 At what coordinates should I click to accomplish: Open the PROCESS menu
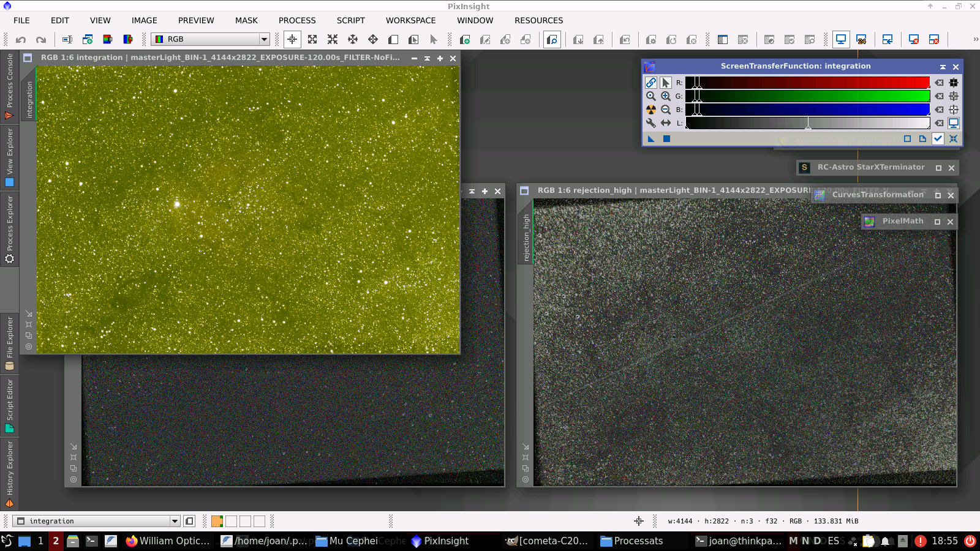(296, 20)
